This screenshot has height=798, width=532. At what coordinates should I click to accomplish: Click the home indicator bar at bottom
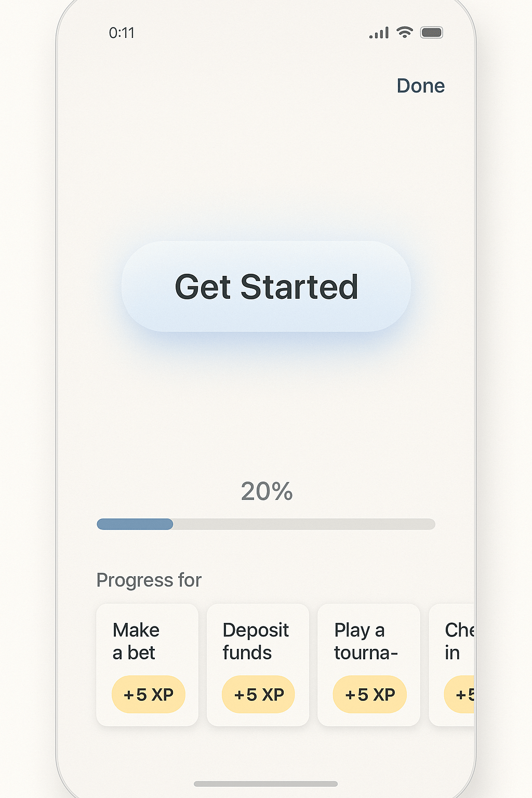click(x=265, y=784)
